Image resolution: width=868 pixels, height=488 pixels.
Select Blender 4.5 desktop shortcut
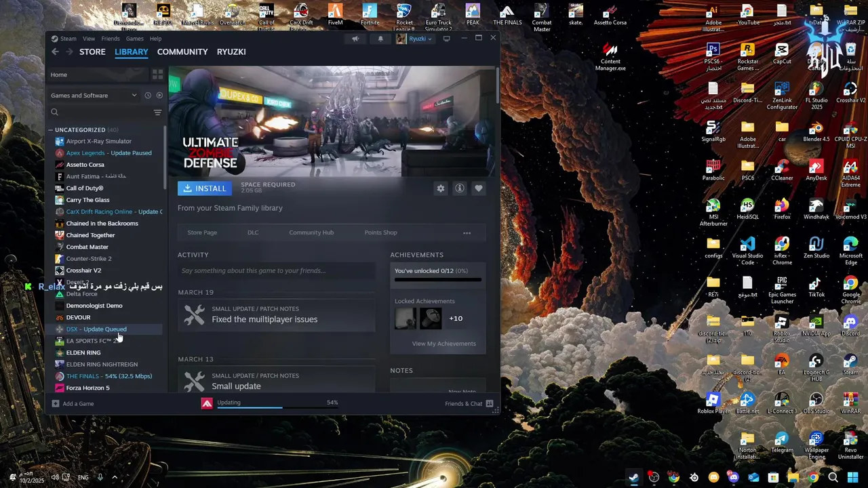[x=816, y=131]
